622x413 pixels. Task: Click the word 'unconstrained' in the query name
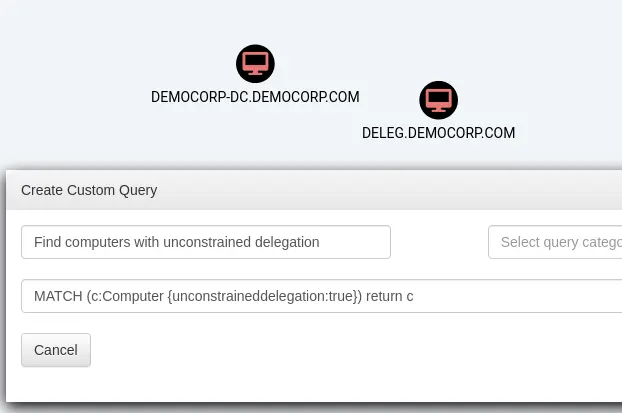click(206, 242)
